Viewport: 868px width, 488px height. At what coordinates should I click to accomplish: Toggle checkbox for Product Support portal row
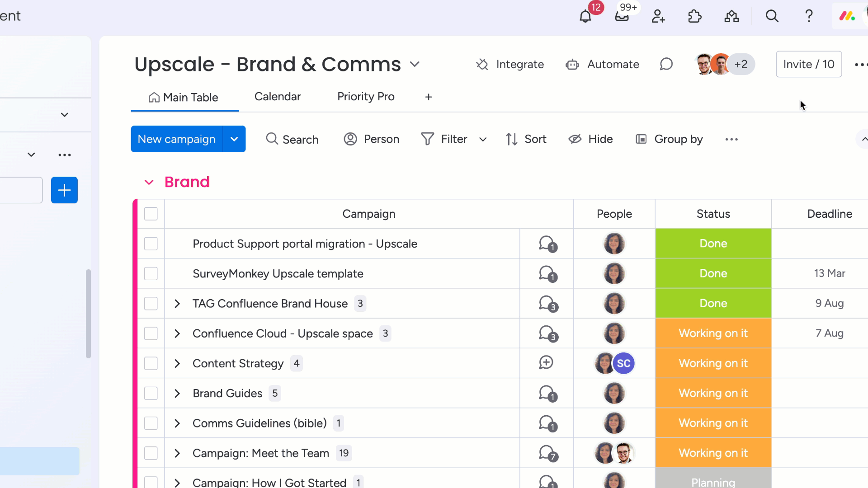coord(151,243)
